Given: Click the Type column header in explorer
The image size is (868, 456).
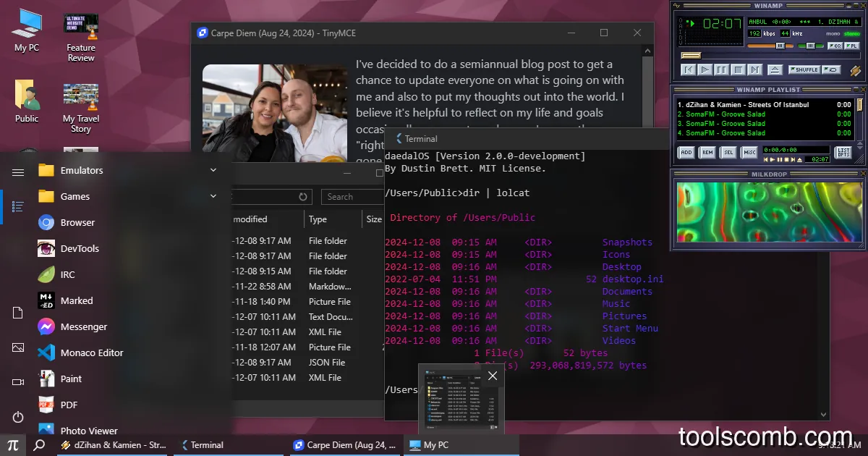Looking at the screenshot, I should coord(333,219).
